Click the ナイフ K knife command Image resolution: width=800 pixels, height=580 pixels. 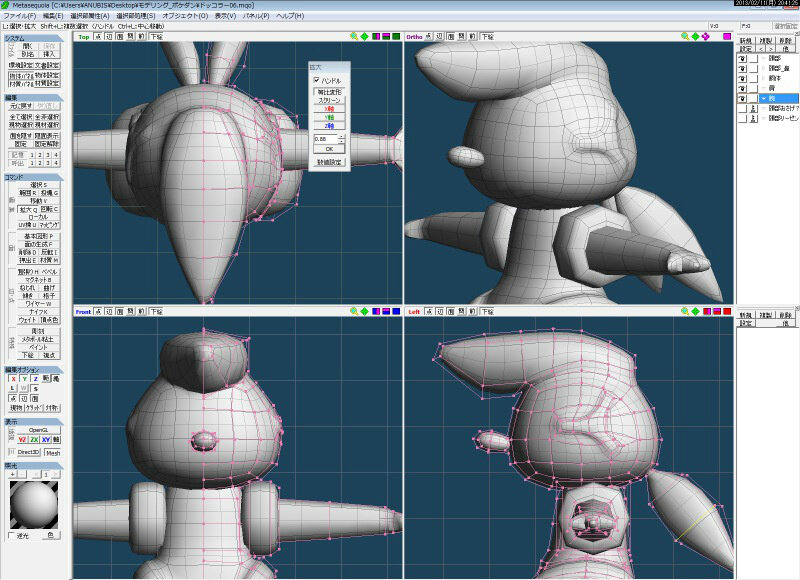point(38,312)
